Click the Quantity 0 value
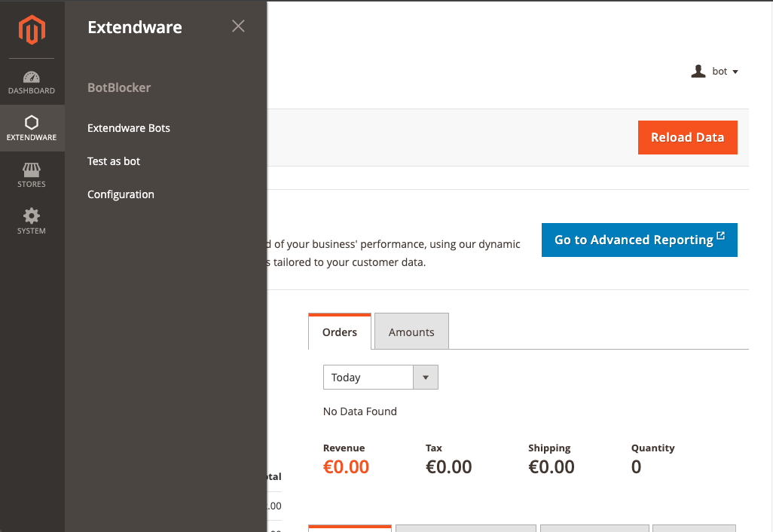 click(637, 467)
